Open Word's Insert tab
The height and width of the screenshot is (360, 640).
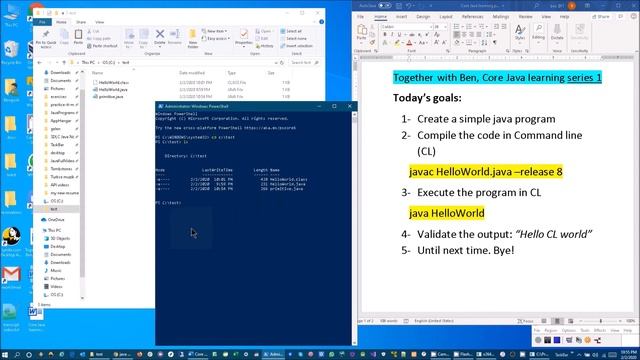pos(401,17)
